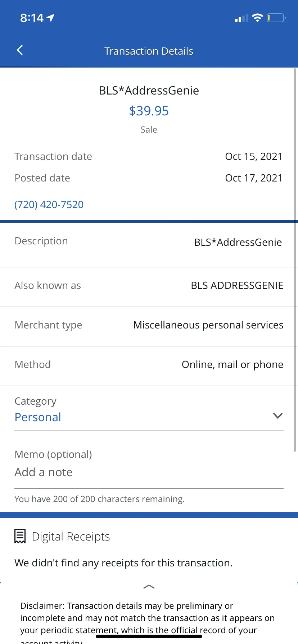Tap the battery indicator icon

point(276,18)
